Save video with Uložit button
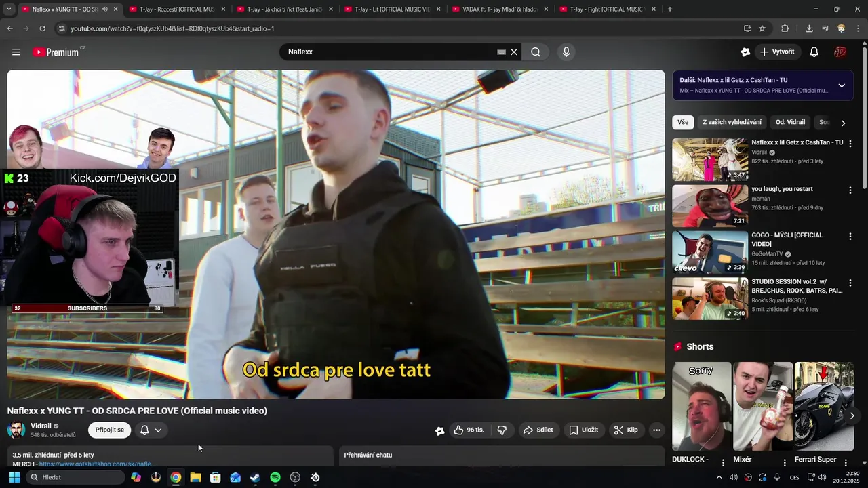 584,430
